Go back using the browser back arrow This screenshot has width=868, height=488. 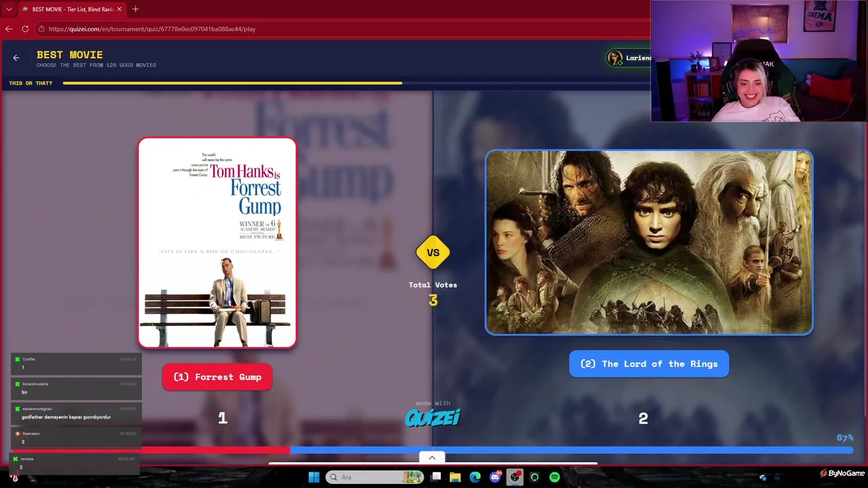[9, 29]
